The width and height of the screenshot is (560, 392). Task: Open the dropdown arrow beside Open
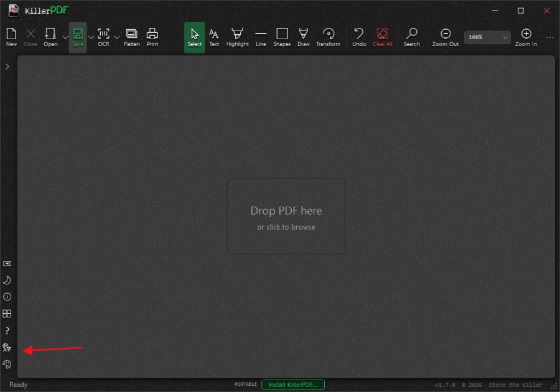[x=65, y=37]
